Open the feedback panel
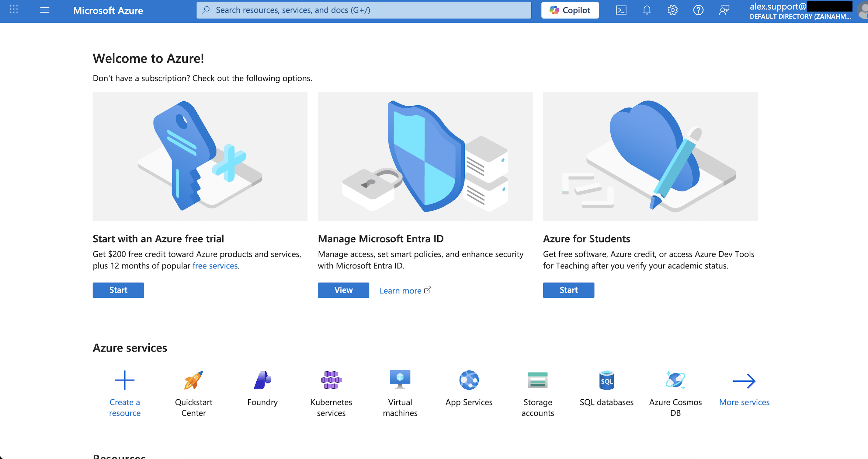868x459 pixels. tap(724, 10)
